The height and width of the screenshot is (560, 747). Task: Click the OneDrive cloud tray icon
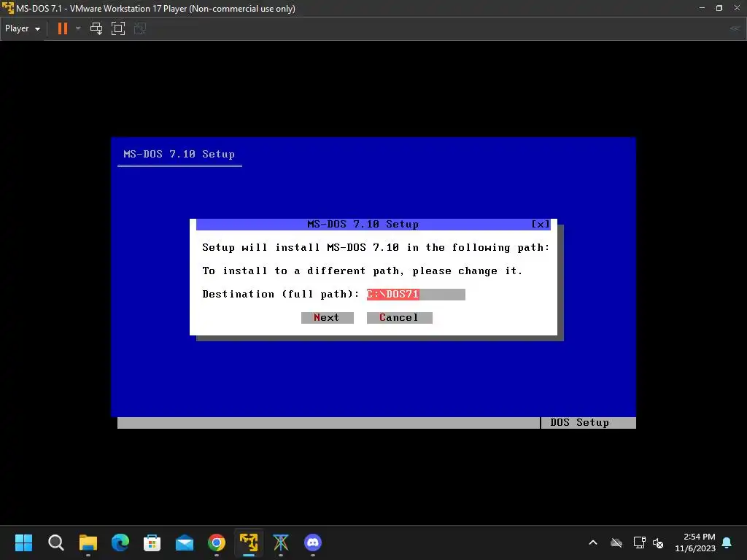click(x=616, y=542)
